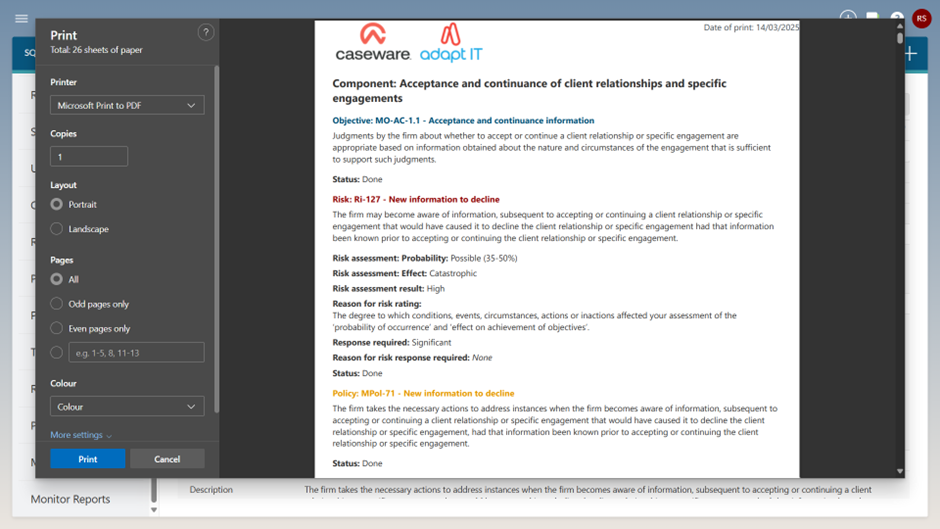Image resolution: width=940 pixels, height=529 pixels.
Task: Click the Copies number field
Action: [x=89, y=156]
